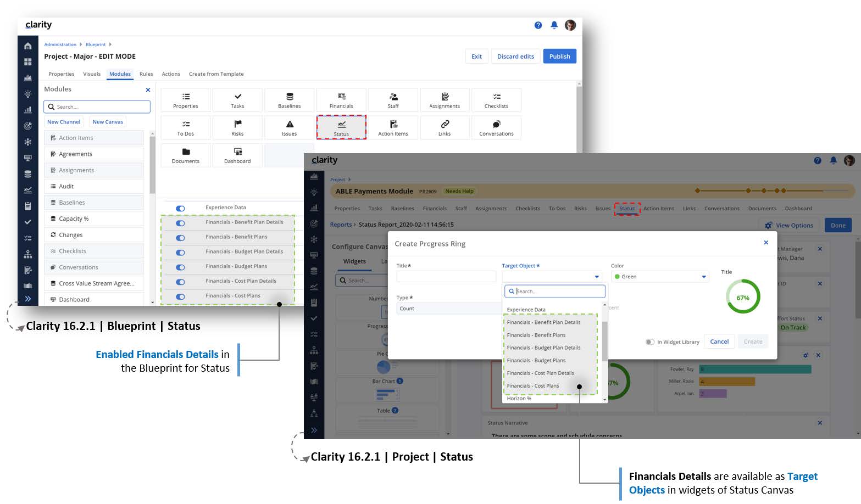861x504 pixels.
Task: Open notifications bell in Blueprint window header
Action: coord(554,25)
